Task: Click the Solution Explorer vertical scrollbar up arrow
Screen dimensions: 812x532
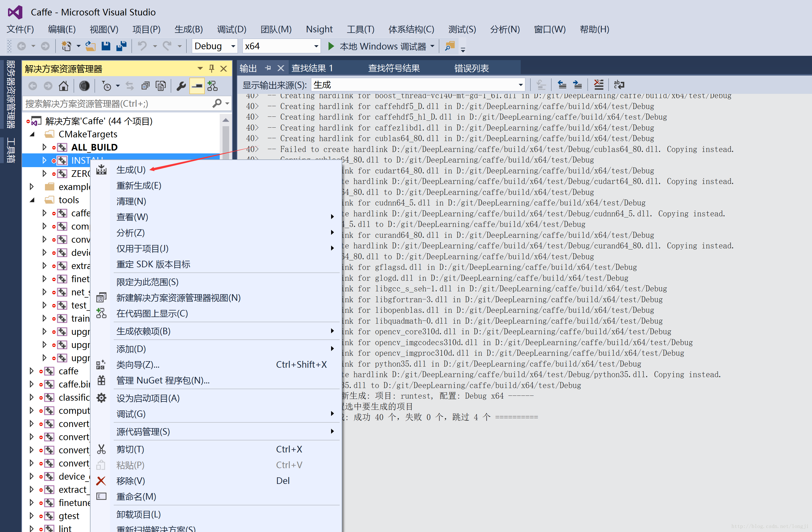Action: point(225,120)
